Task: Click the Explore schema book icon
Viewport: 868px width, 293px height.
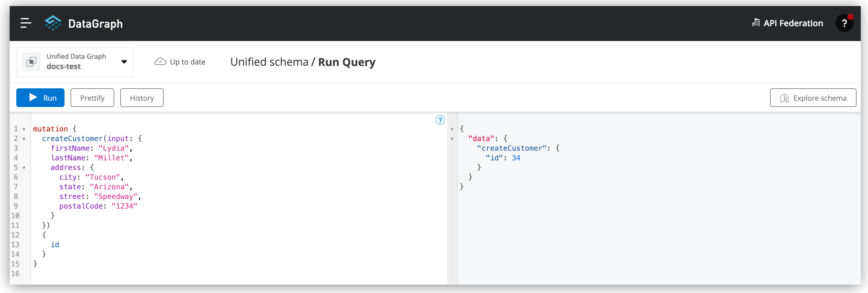Action: [x=785, y=98]
